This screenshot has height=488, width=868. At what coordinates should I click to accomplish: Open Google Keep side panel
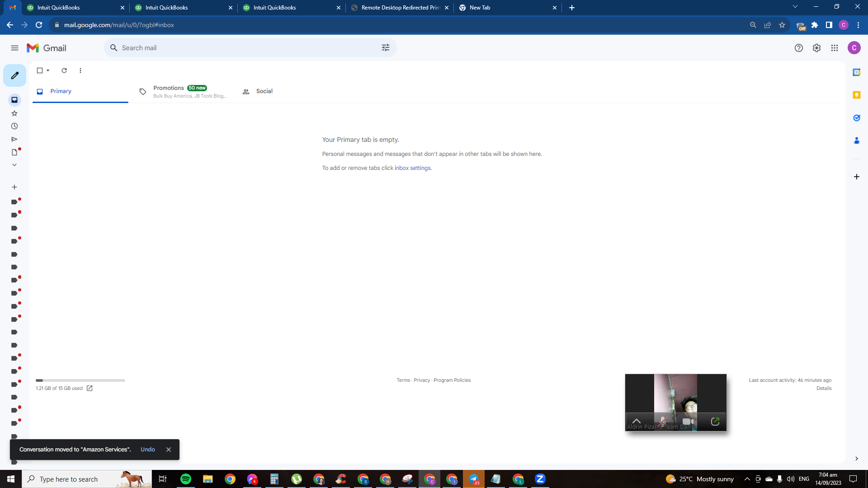(856, 95)
